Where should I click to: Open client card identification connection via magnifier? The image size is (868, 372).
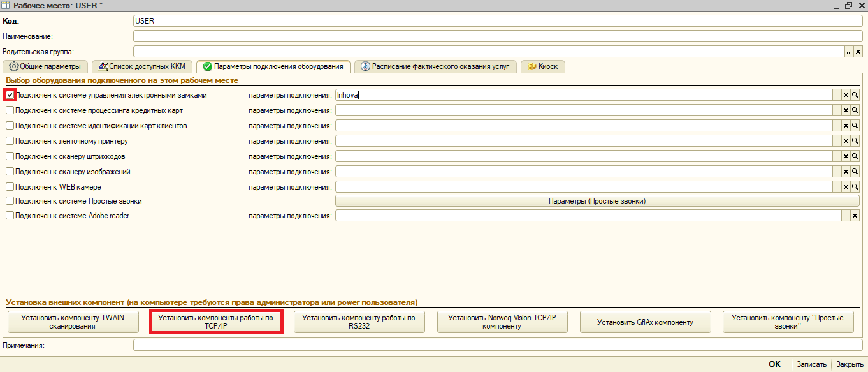pyautogui.click(x=855, y=126)
